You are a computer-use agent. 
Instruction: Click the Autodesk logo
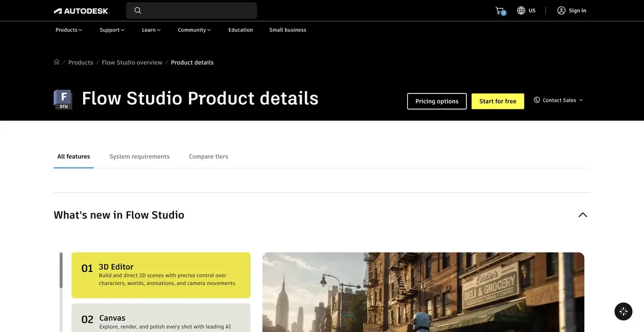click(x=81, y=11)
